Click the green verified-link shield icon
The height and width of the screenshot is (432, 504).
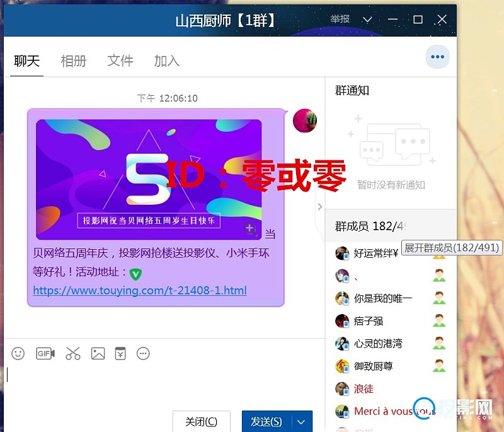click(x=135, y=274)
